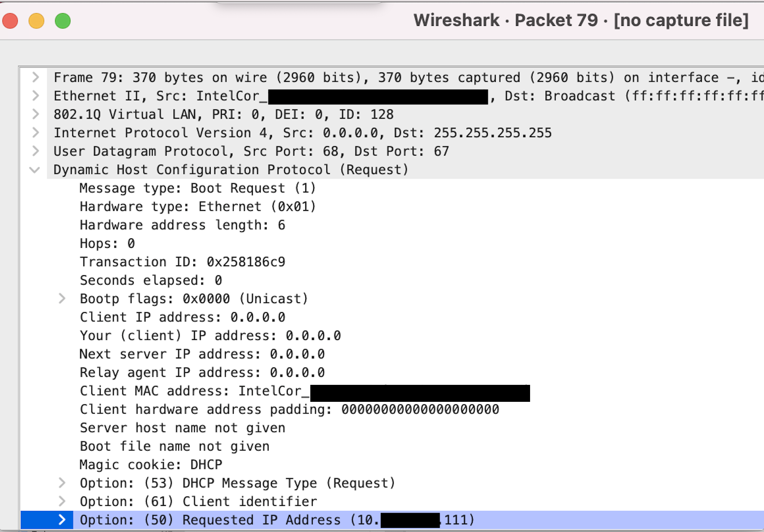Expand the 802.1Q Virtual LAN section
764x532 pixels.
(35, 114)
